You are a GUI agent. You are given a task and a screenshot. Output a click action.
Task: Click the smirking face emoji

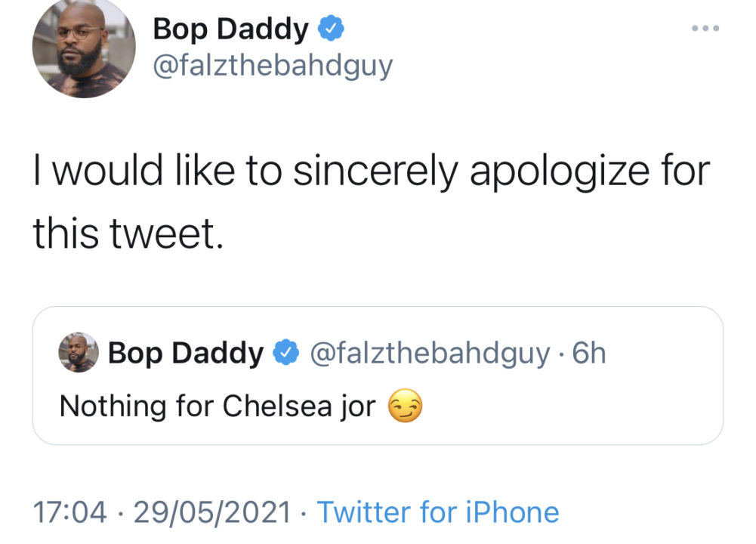(x=405, y=407)
